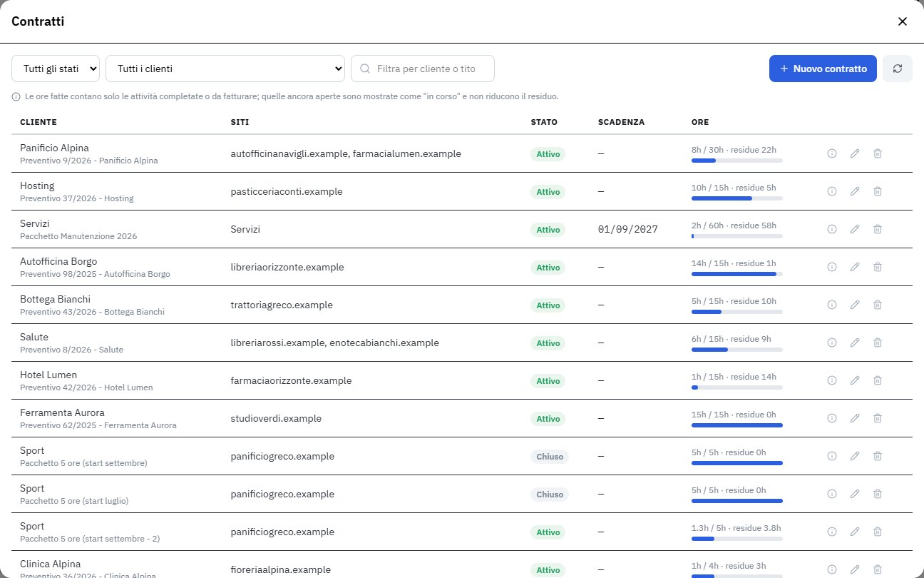Open the Tutti i clienti dropdown
Screen dimensions: 924x578
[225, 69]
